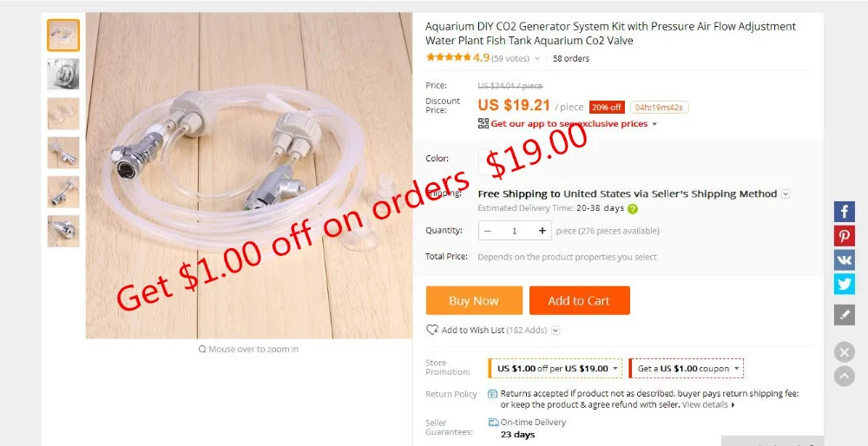Click the pencil edit icon in sidebar
Screen dimensions: 868x446
point(845,315)
